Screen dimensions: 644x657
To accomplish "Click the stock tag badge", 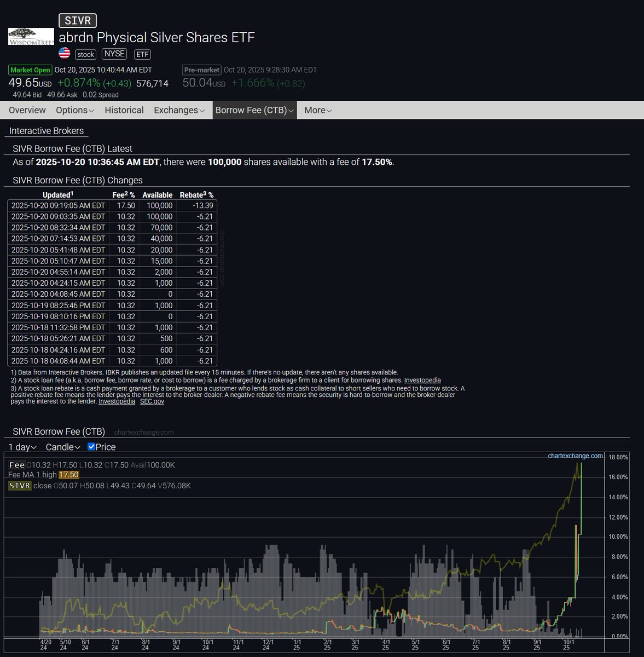I will (x=85, y=54).
